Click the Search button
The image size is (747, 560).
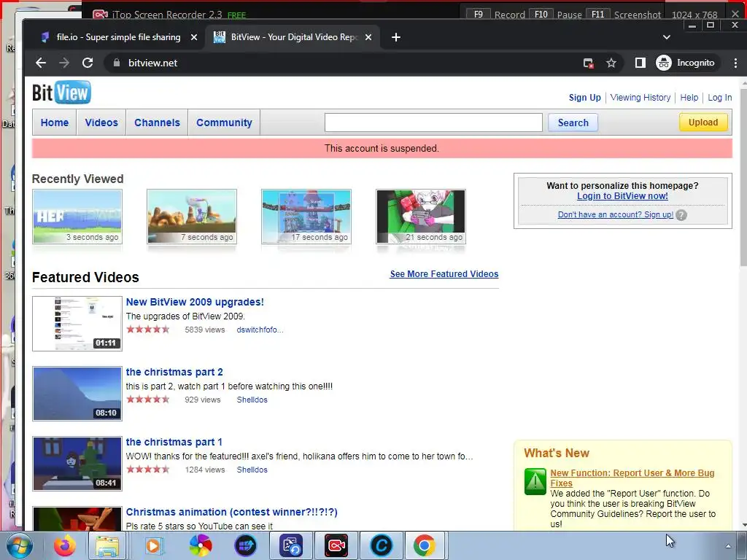[573, 122]
